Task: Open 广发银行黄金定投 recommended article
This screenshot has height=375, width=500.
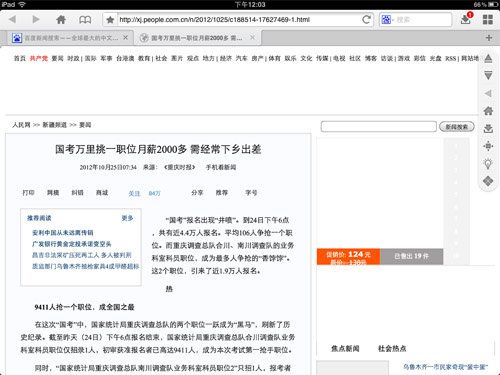Action: click(x=72, y=244)
